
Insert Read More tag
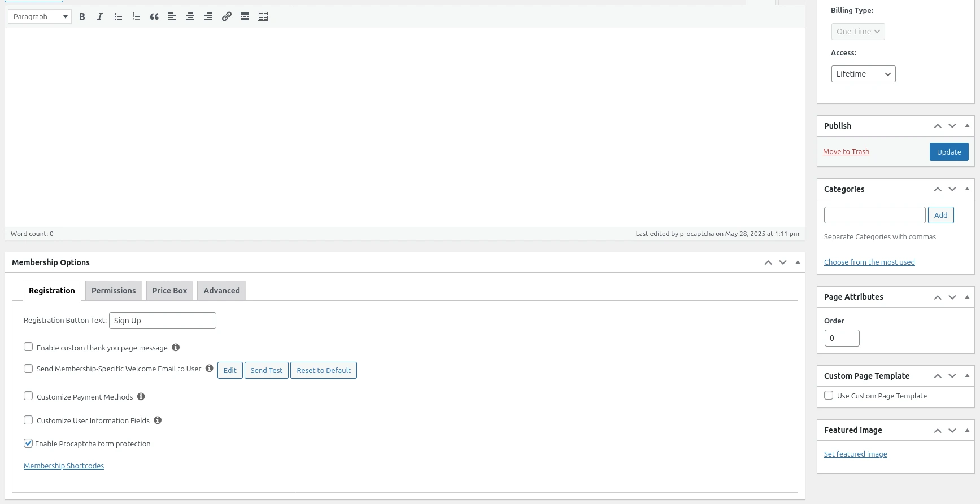coord(245,17)
